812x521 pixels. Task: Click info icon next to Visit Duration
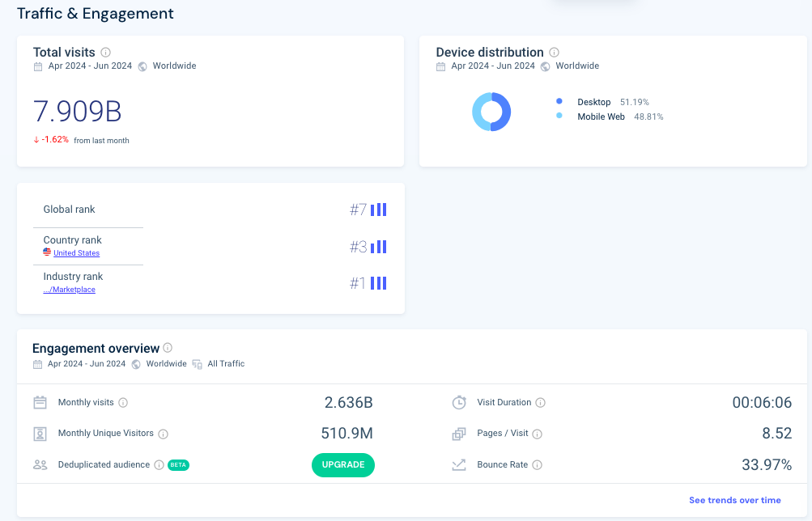(541, 403)
